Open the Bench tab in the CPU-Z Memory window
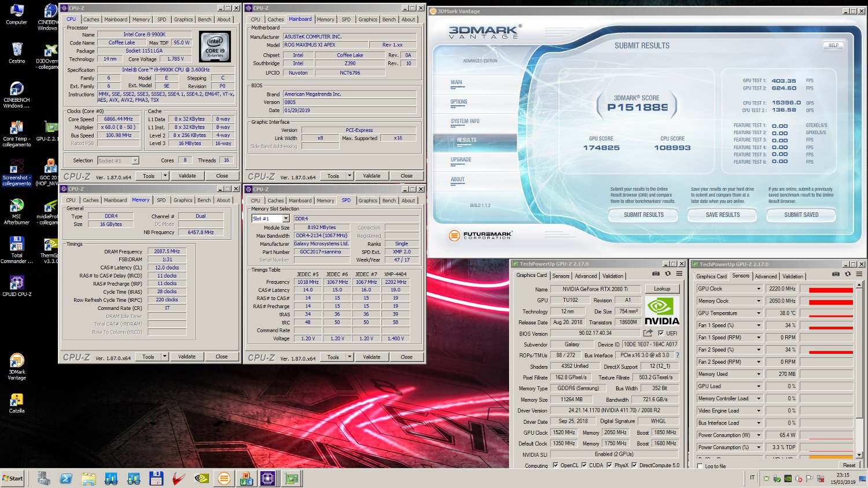868x488 pixels. (204, 200)
